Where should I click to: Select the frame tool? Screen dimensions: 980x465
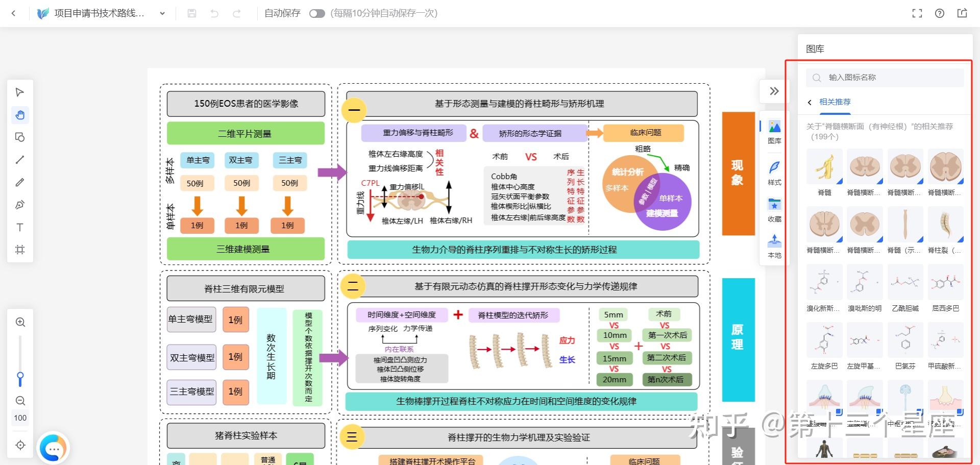click(20, 249)
